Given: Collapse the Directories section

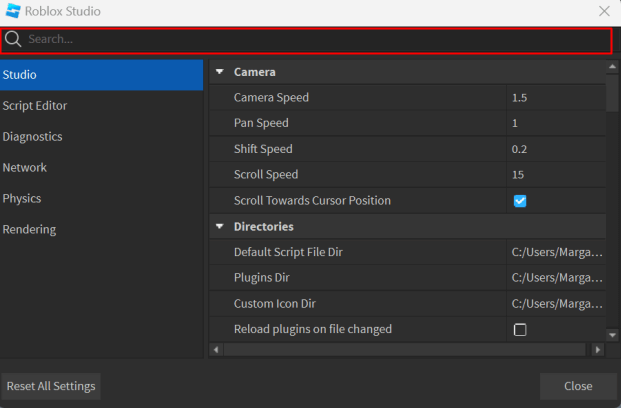Looking at the screenshot, I should pos(220,227).
